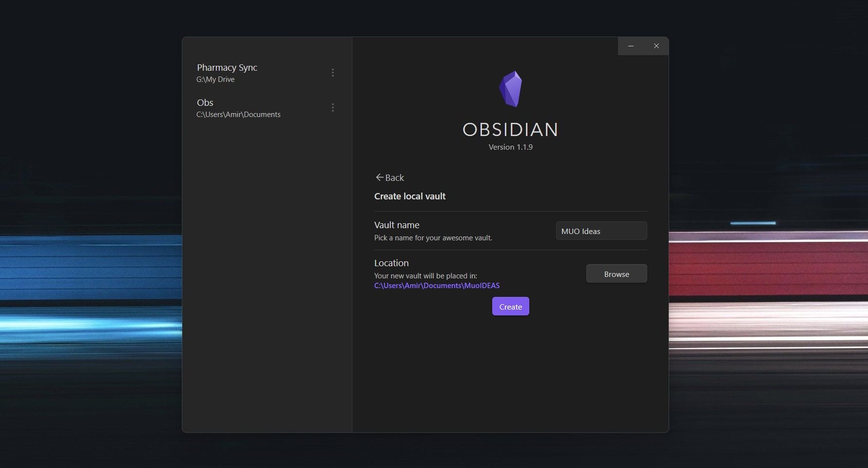Open options menu for Pharmacy Sync vault
Image resolution: width=868 pixels, height=468 pixels.
[x=333, y=72]
